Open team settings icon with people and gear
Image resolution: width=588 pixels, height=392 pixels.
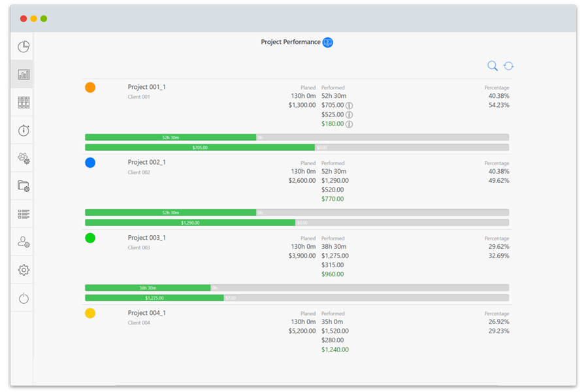(x=24, y=158)
